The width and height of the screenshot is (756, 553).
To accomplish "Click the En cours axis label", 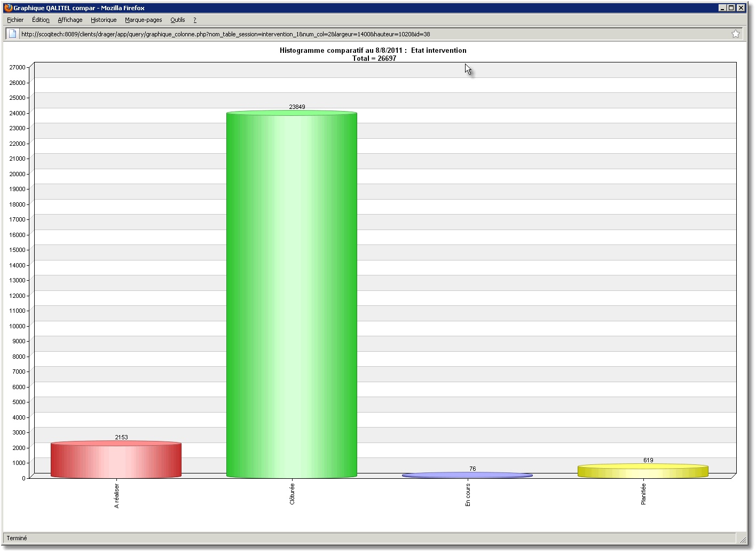I will click(x=468, y=495).
